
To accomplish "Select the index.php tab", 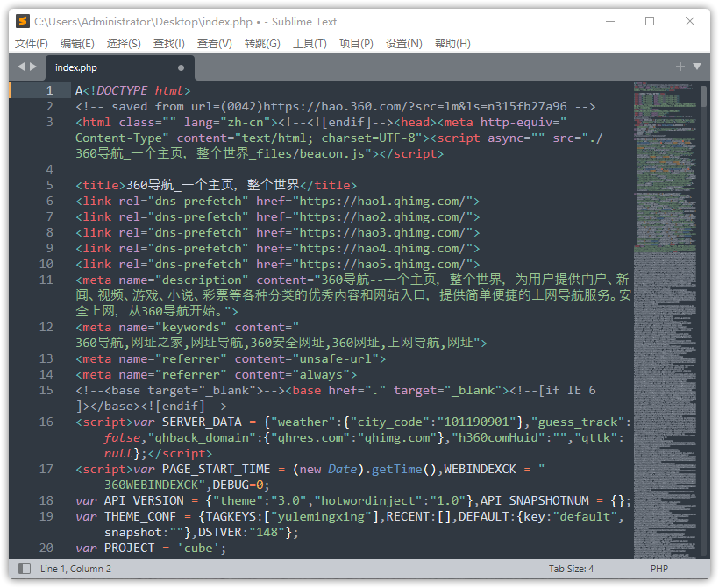I will tap(120, 67).
